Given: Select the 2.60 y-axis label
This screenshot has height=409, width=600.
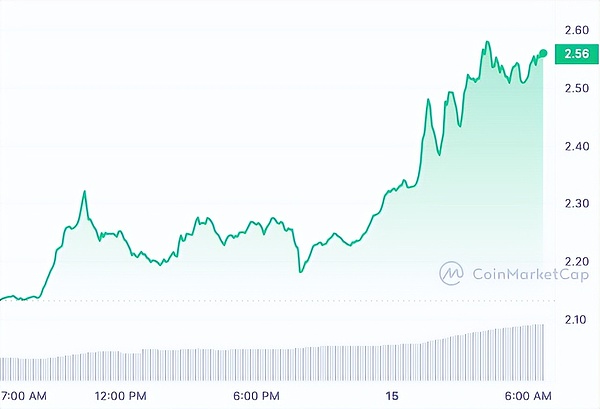Looking at the screenshot, I should (574, 30).
